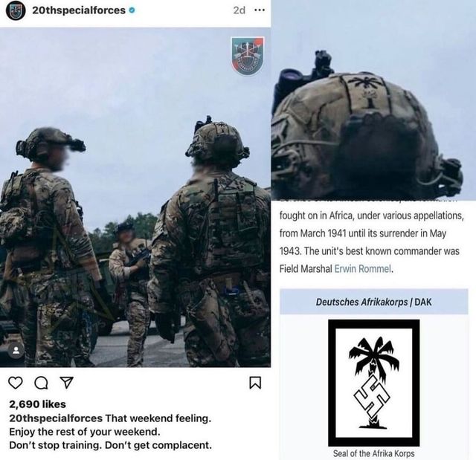
Task: Tap the 2d post timestamp
Action: pos(239,10)
